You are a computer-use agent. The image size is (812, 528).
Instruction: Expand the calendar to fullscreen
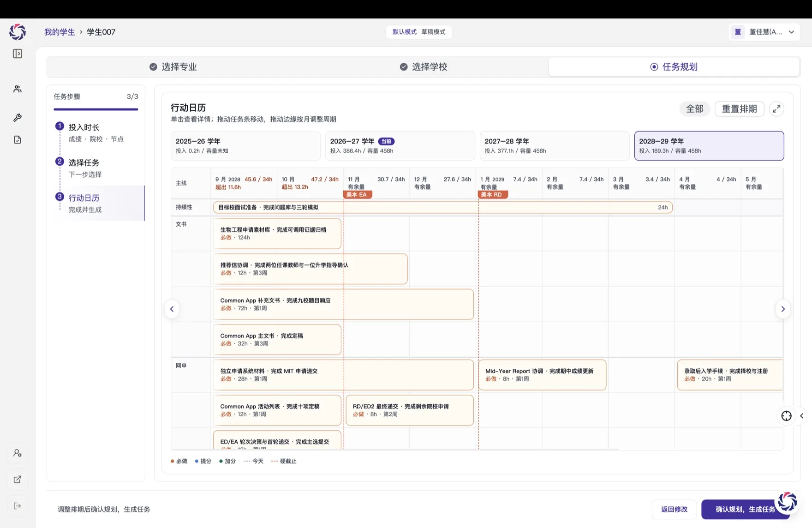pyautogui.click(x=776, y=109)
